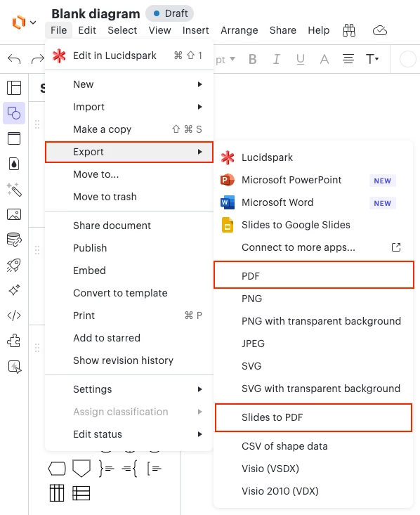Click the rocket icon in left sidebar
This screenshot has height=515, width=420.
(x=14, y=265)
